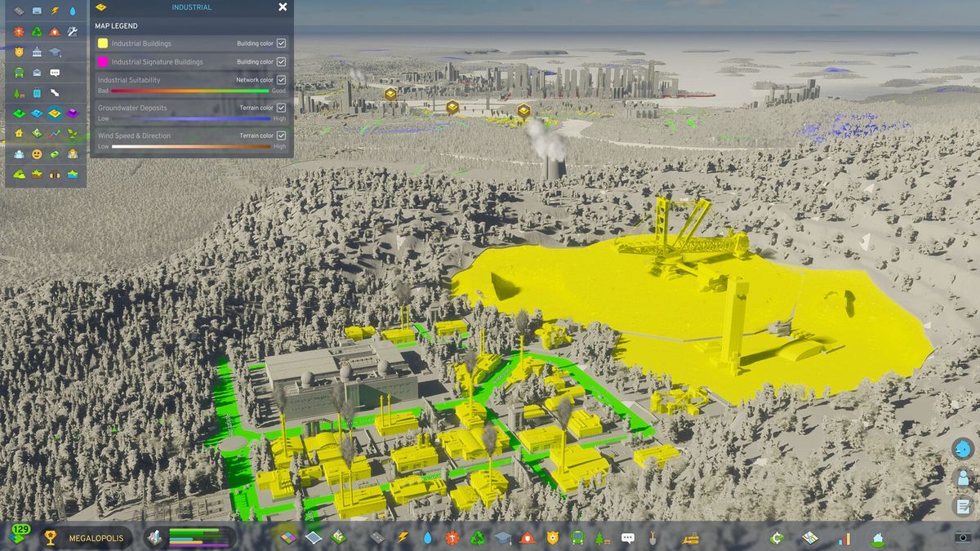This screenshot has height=551, width=980.
Task: Uncheck the Industrial Buildings legend checkbox
Action: [281, 43]
